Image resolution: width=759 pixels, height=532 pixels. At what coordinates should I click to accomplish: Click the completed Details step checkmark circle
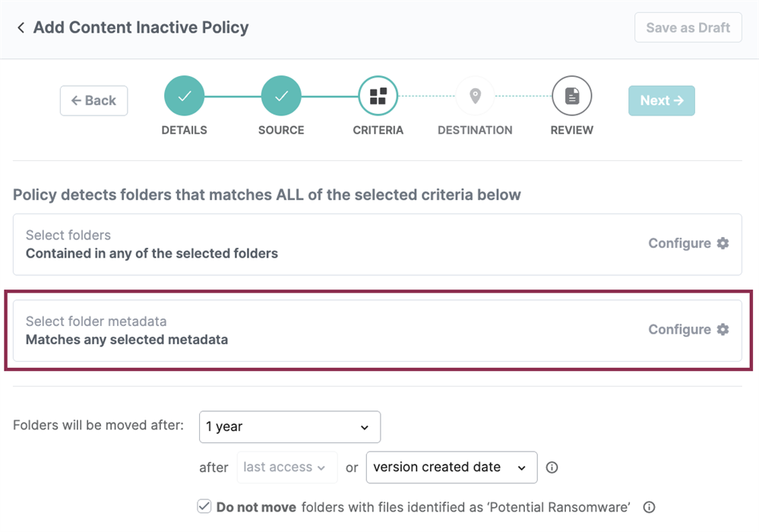click(x=184, y=97)
